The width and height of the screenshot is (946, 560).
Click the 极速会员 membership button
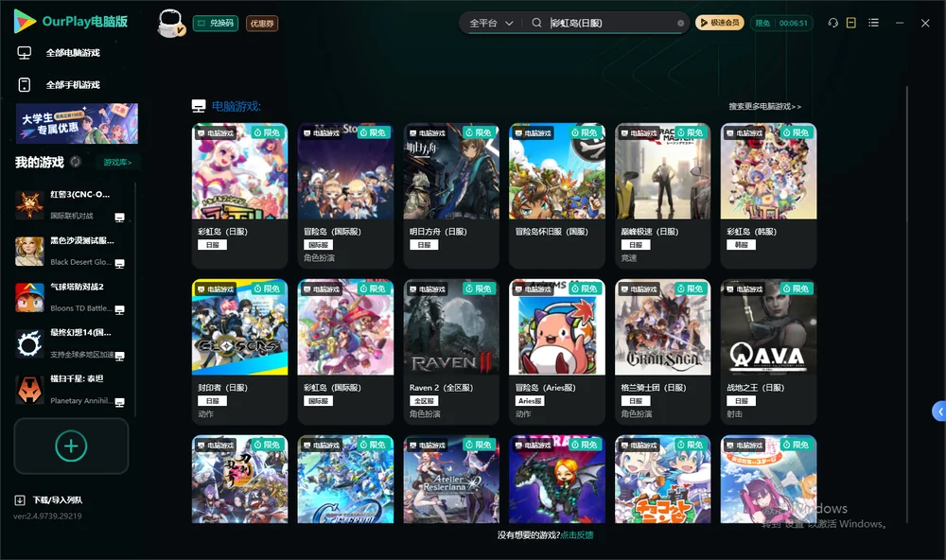pyautogui.click(x=719, y=23)
